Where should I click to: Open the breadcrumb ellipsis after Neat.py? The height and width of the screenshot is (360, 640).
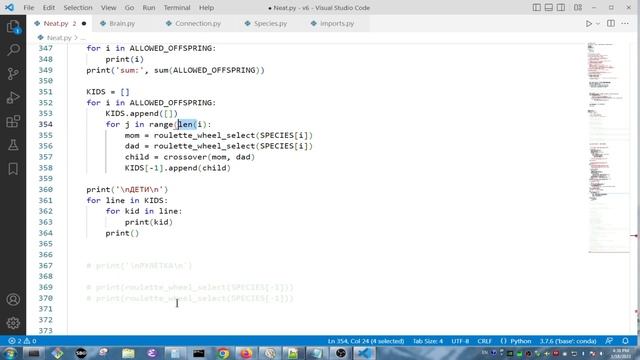[x=83, y=38]
